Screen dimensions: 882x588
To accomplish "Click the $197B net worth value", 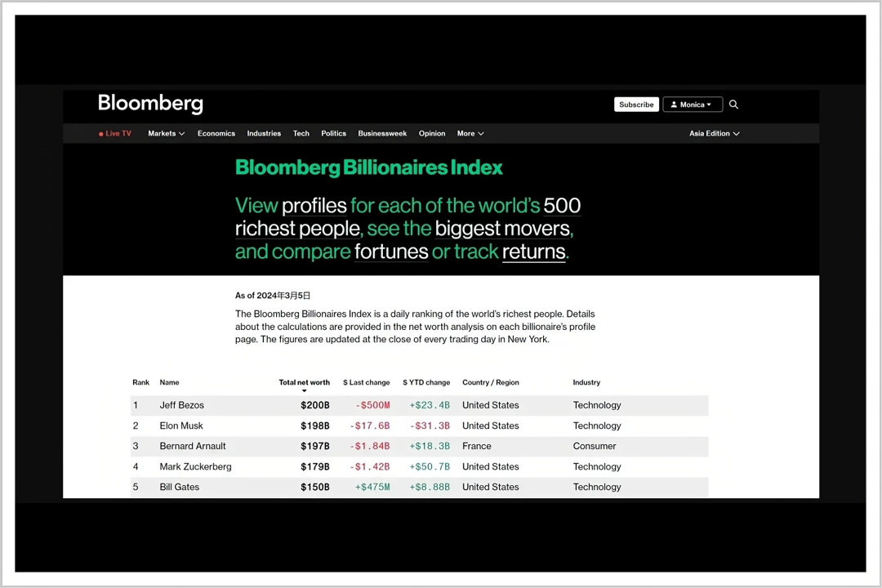I will tap(315, 446).
